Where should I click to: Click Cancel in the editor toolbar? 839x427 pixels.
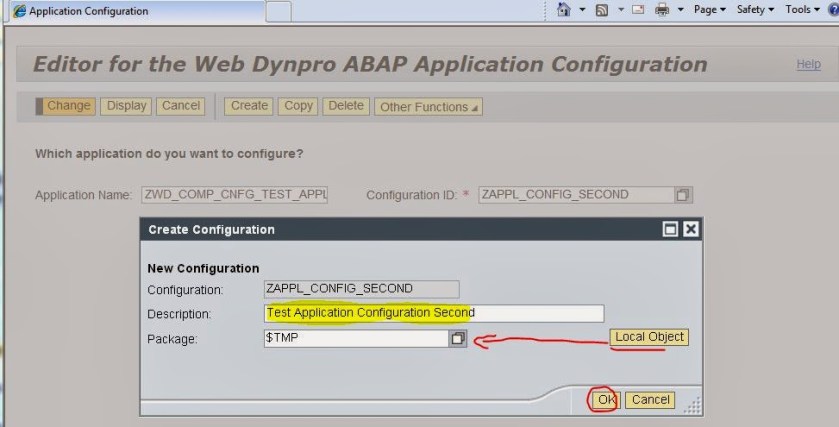tap(181, 106)
